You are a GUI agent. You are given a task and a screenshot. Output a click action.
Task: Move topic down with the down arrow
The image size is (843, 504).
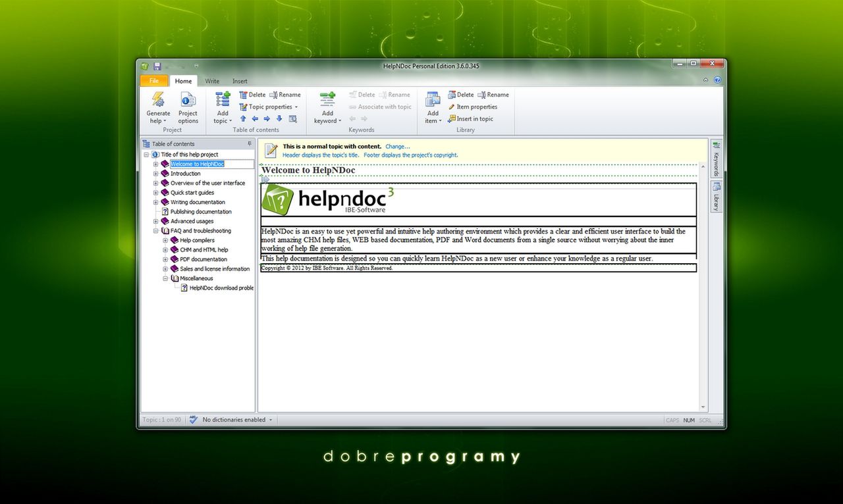279,119
